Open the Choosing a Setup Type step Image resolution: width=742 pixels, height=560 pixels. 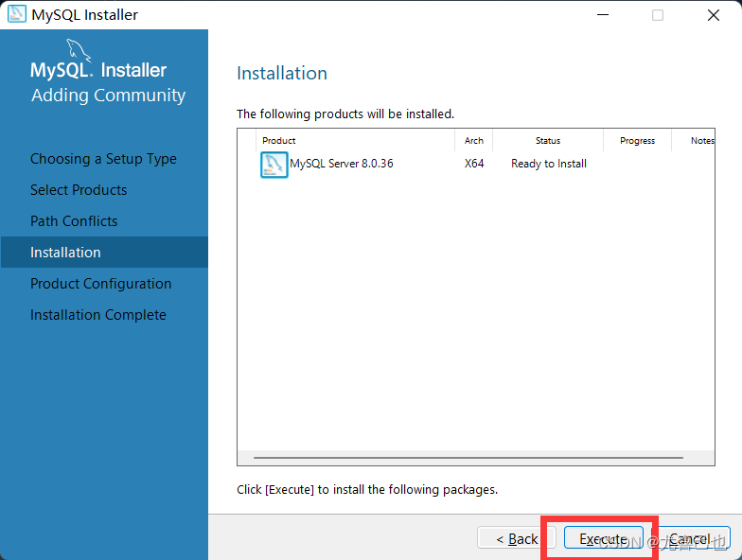click(x=103, y=159)
